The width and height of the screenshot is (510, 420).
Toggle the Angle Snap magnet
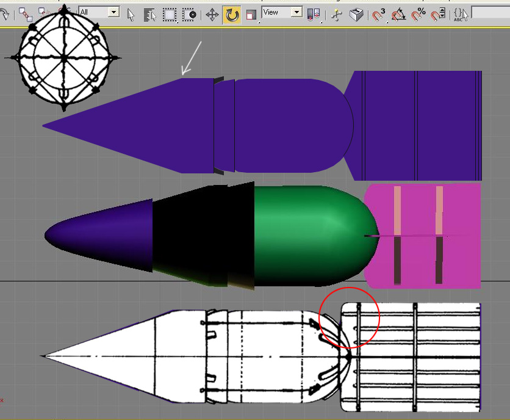(398, 15)
